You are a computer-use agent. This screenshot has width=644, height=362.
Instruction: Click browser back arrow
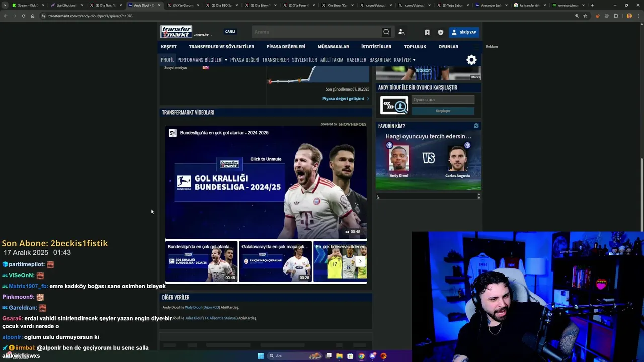tap(6, 16)
